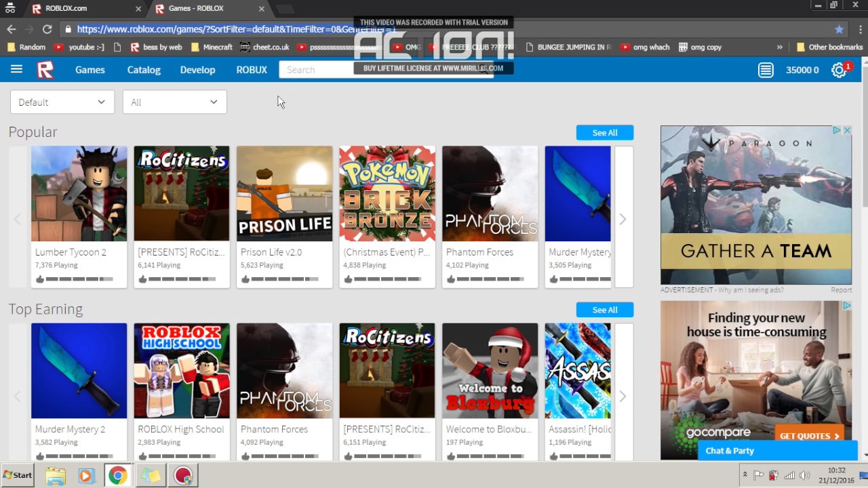
Task: Open the Default sort dropdown
Action: 62,102
